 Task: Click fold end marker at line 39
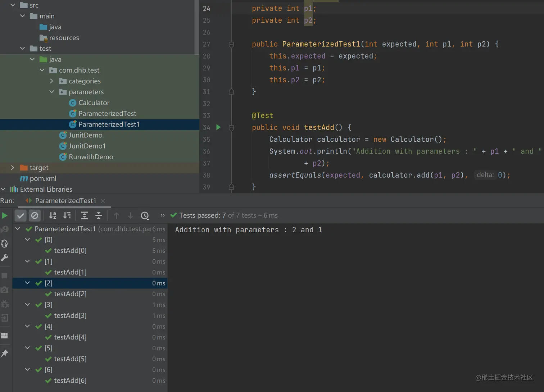(x=231, y=187)
